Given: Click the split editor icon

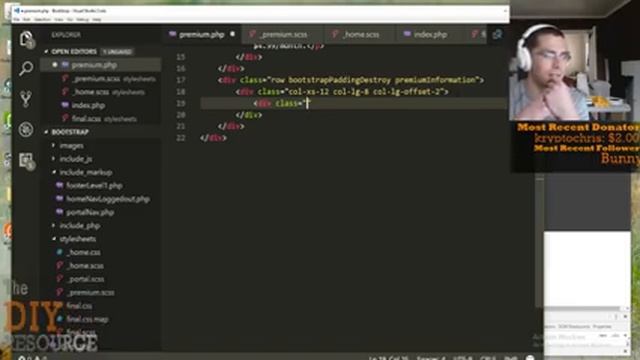Looking at the screenshot, I should (x=497, y=35).
